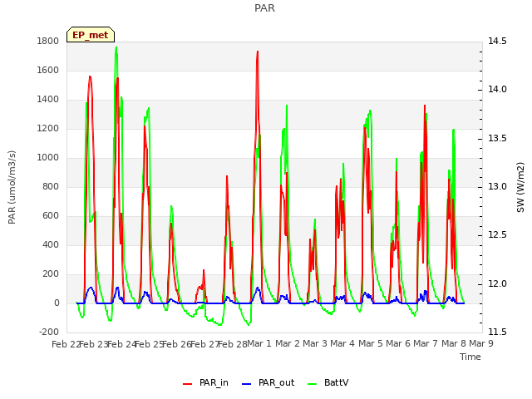
Task: Click the 1200 left axis value
Action: click(48, 129)
